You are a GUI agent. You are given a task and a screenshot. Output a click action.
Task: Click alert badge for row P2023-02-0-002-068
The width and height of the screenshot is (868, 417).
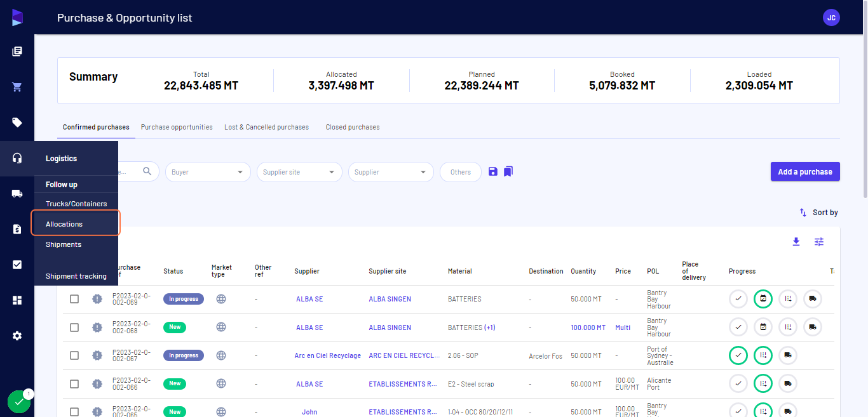click(97, 328)
